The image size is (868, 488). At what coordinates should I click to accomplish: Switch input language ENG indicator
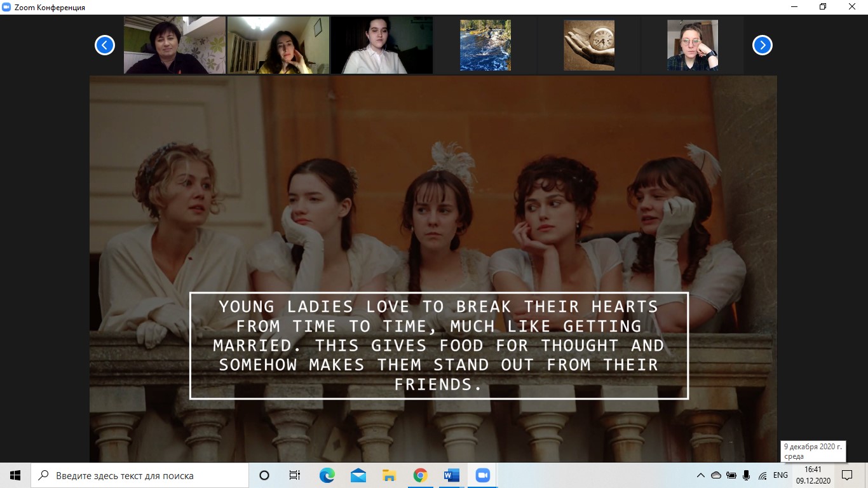780,475
